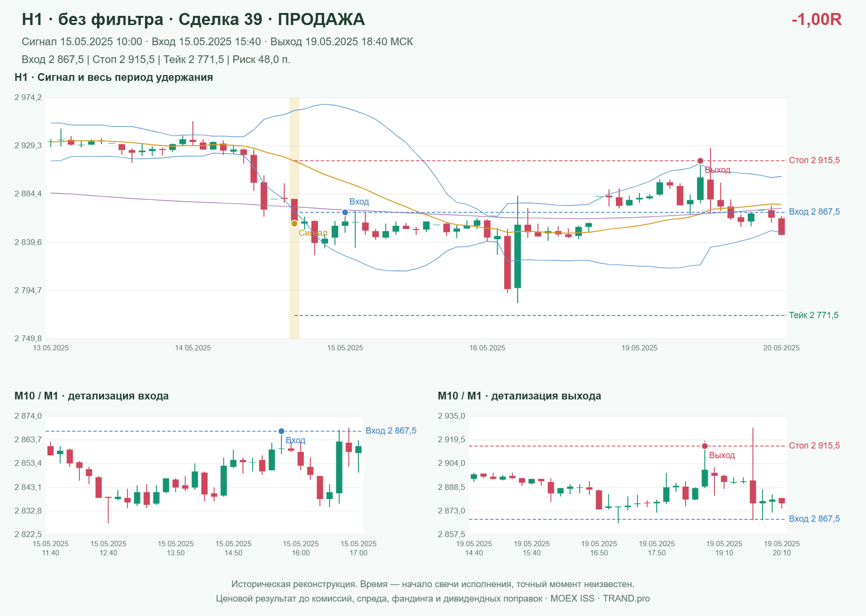The height and width of the screenshot is (616, 866).
Task: Click the 'Выход' annotation on H1 chart
Action: point(717,170)
